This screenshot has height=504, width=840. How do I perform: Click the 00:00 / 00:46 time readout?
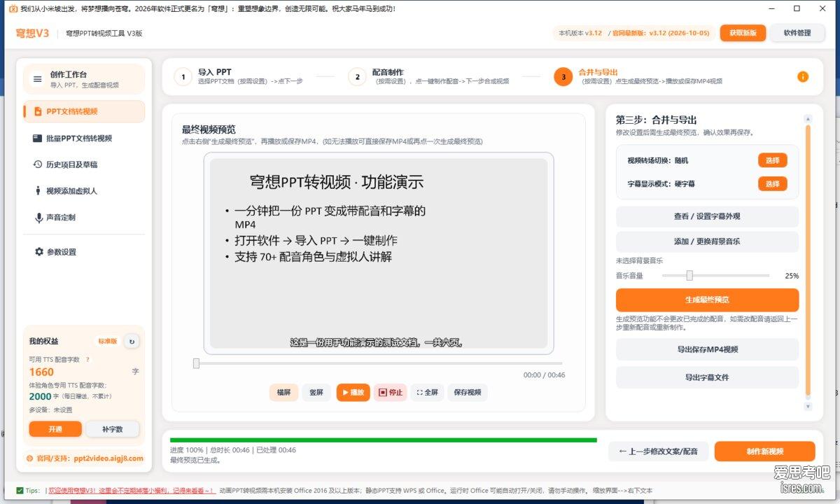544,375
